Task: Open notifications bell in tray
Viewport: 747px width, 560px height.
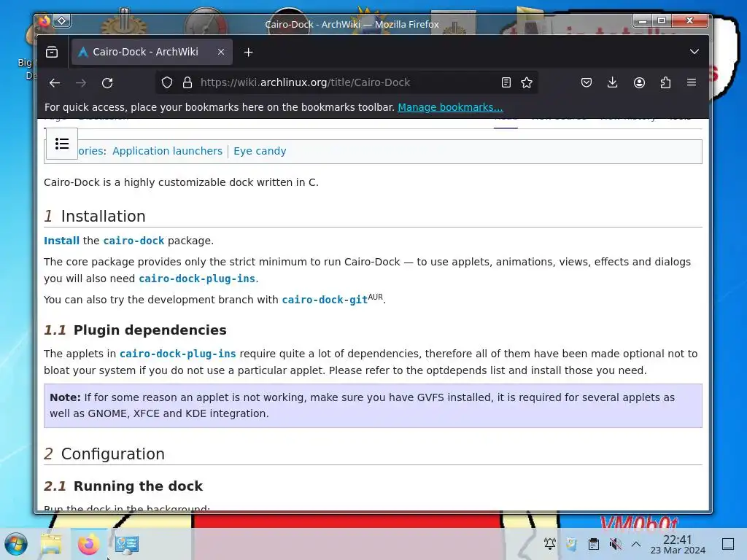Action: [550, 544]
